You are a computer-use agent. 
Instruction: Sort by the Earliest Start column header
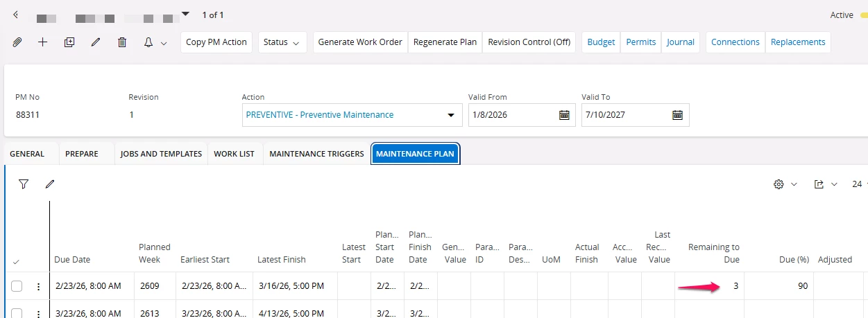[205, 260]
